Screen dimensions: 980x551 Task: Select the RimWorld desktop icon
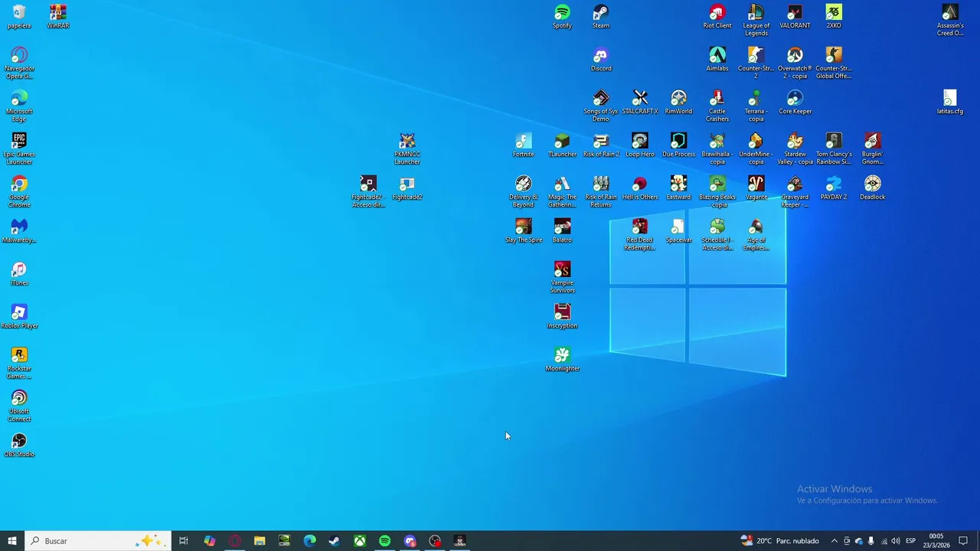click(678, 103)
